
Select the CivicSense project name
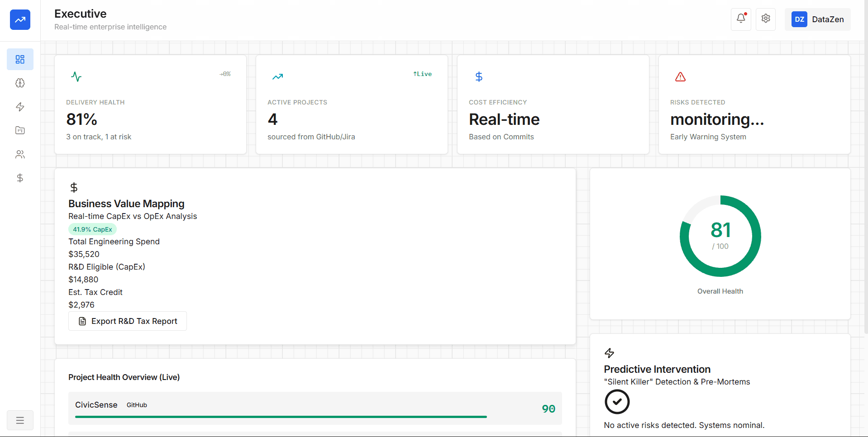[x=96, y=405]
